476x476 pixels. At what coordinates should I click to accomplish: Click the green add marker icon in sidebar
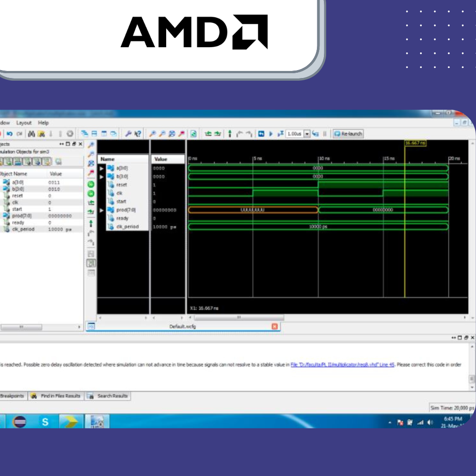[91, 184]
